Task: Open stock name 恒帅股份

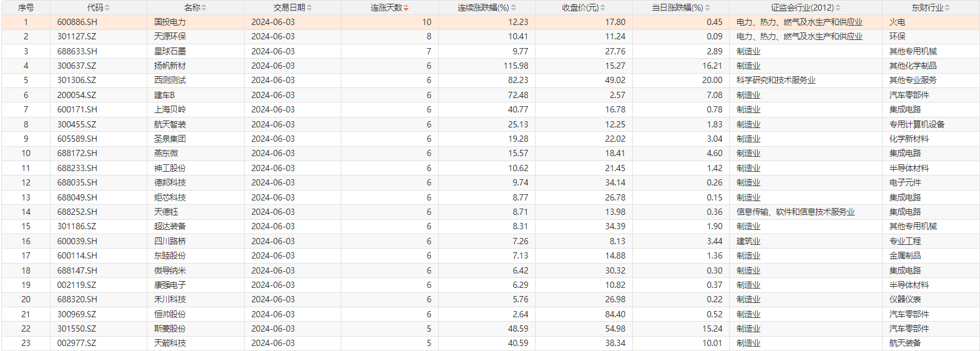Action: (x=170, y=314)
